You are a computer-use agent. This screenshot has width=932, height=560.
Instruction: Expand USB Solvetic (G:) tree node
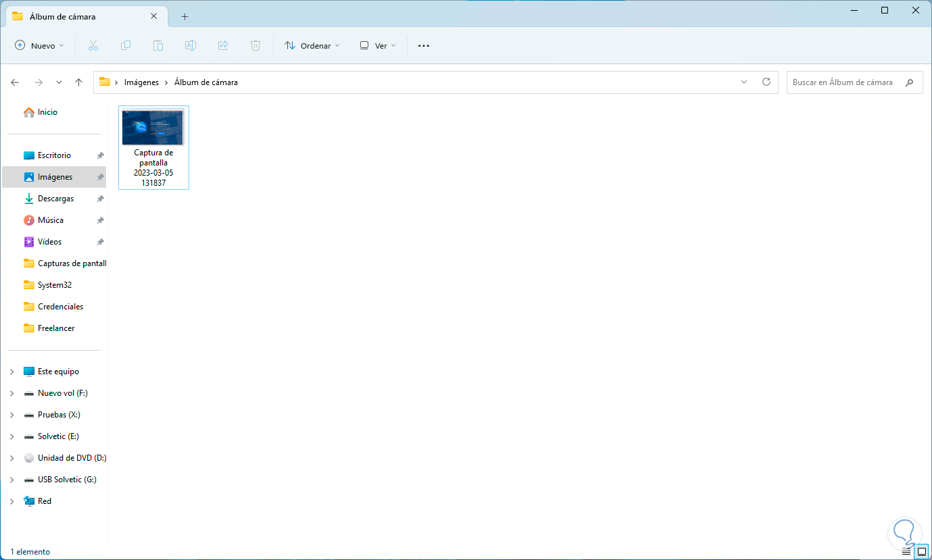click(12, 480)
